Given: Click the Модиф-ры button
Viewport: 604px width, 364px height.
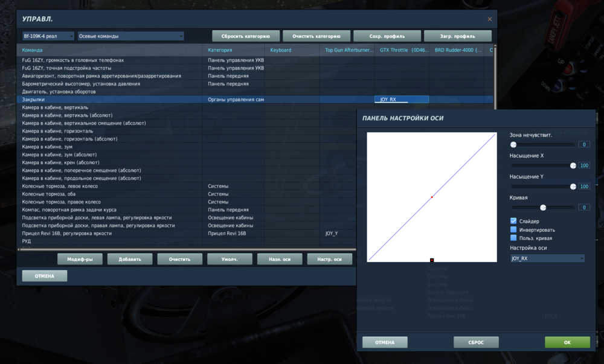Looking at the screenshot, I should coord(80,260).
